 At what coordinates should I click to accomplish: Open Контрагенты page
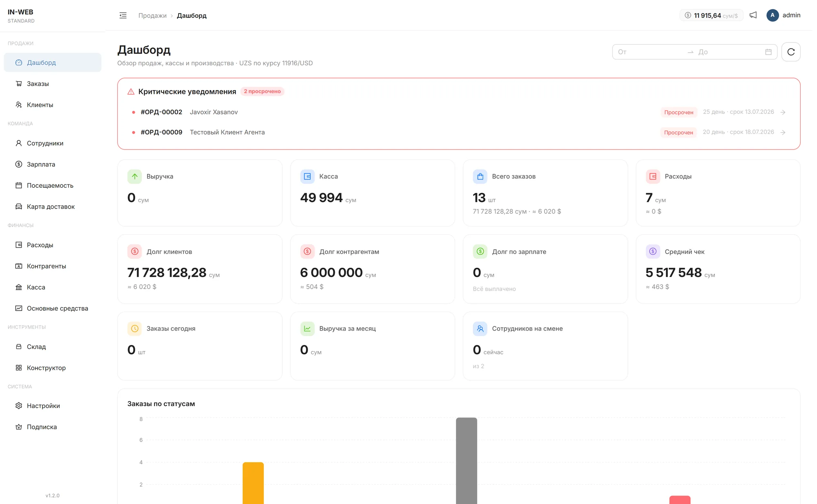53,266
